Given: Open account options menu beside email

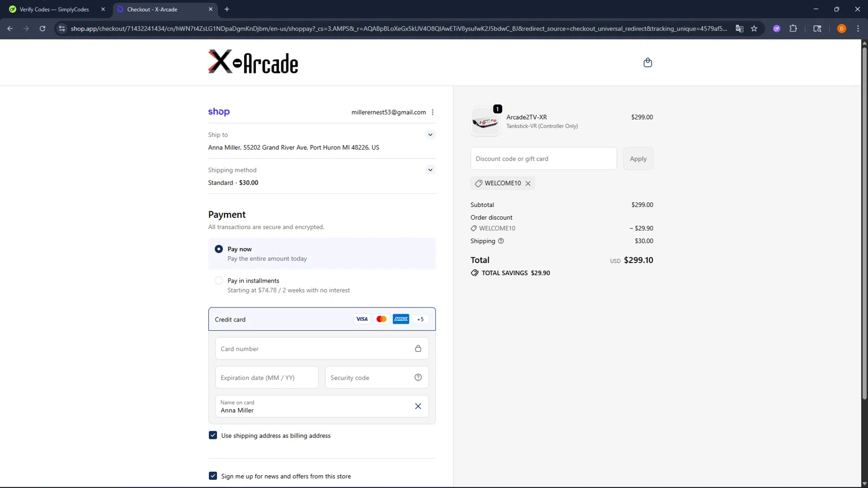Looking at the screenshot, I should coord(433,112).
